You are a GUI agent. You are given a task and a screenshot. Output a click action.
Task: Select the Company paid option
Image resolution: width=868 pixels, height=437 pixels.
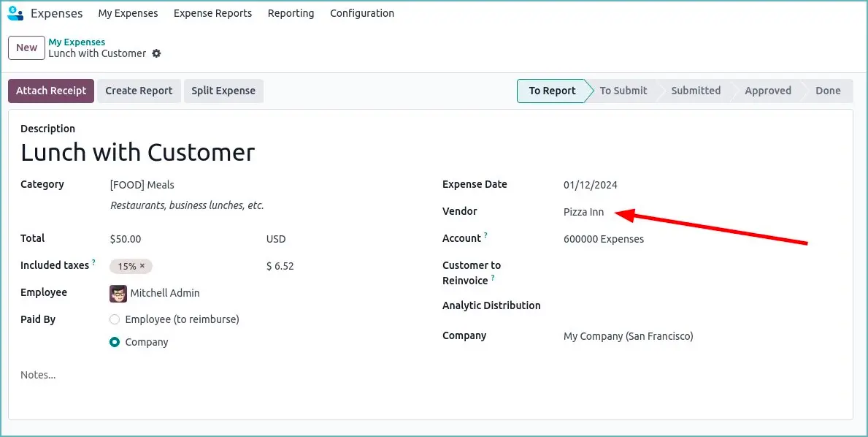pyautogui.click(x=115, y=341)
